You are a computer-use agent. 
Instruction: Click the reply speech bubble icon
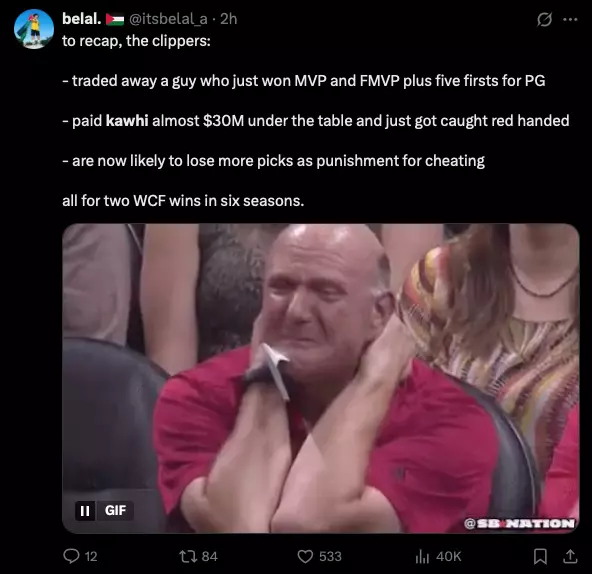click(71, 556)
